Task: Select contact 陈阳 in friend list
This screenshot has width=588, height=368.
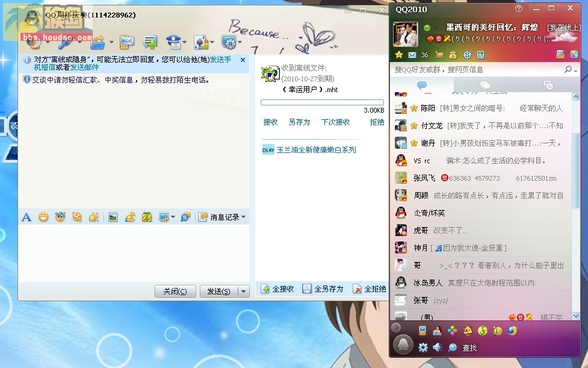Action: [x=481, y=108]
